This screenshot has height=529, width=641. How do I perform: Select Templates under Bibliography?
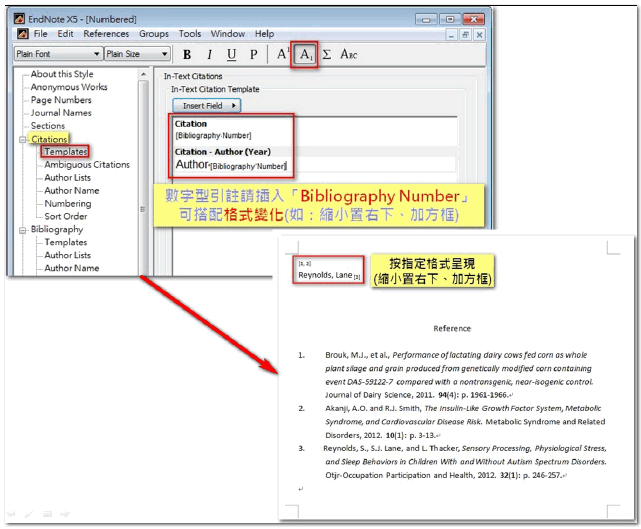pyautogui.click(x=65, y=242)
